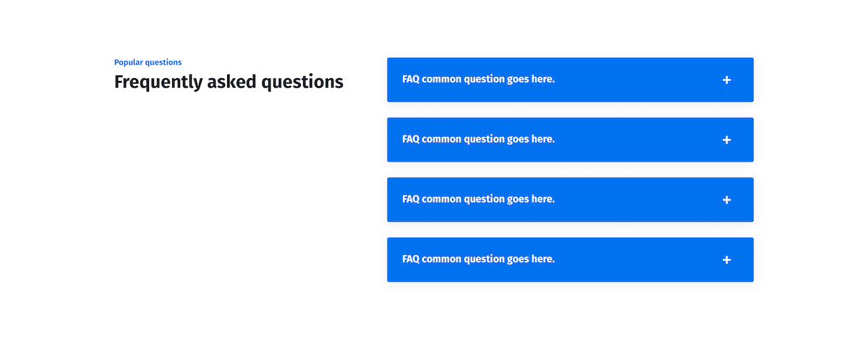The image size is (868, 339).
Task: Click the plus icon on fourth FAQ item
Action: (x=727, y=260)
